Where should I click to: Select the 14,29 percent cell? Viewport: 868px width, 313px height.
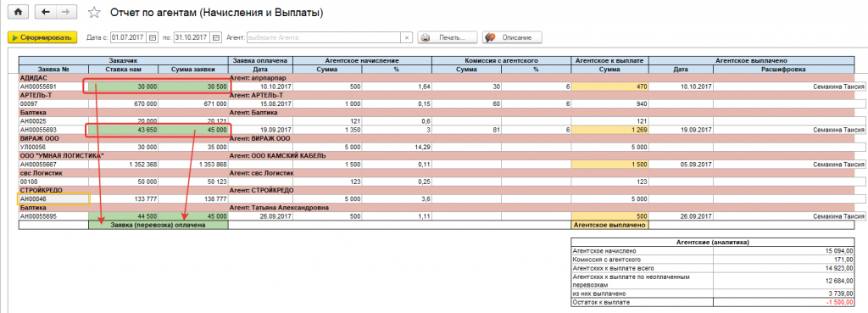(397, 147)
